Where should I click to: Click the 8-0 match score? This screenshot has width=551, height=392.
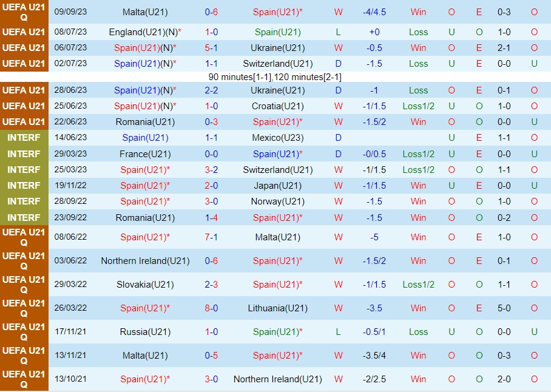(211, 308)
